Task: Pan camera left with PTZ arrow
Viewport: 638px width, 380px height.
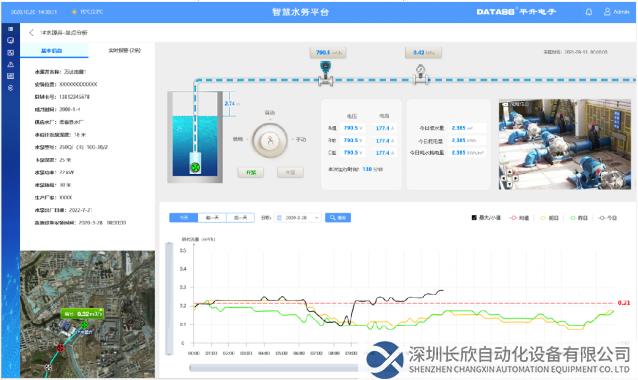Action: (x=504, y=178)
